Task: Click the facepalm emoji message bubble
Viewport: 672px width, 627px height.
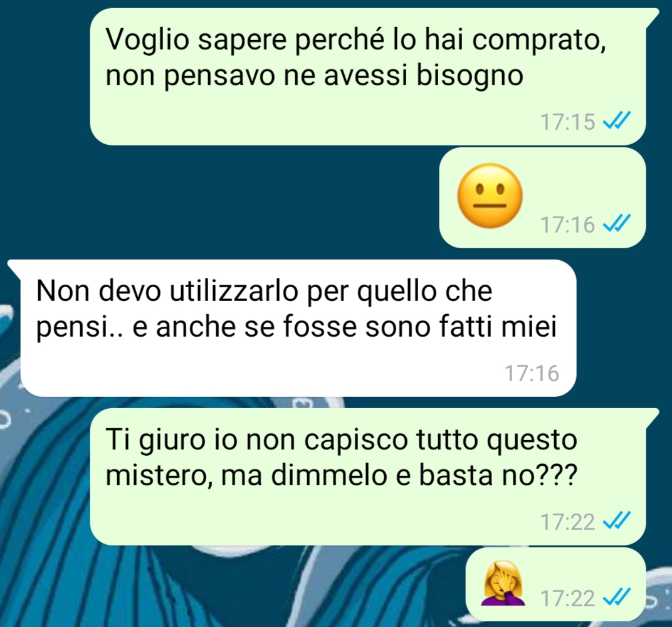Action: (555, 584)
